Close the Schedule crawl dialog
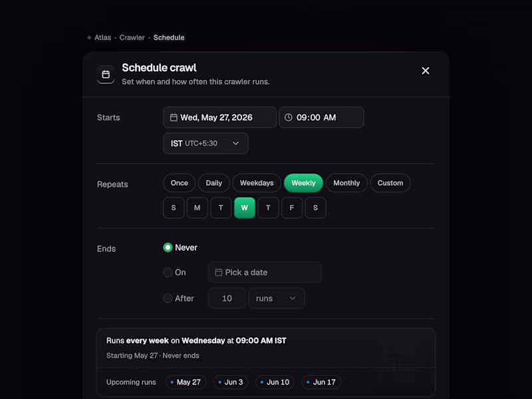Viewport: 532px width, 399px height. tap(425, 70)
